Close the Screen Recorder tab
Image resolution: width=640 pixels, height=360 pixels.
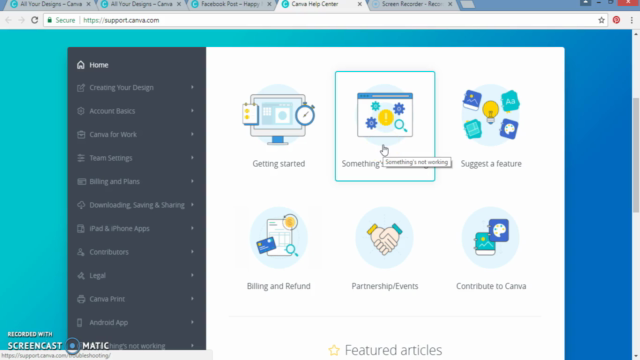[x=450, y=4]
